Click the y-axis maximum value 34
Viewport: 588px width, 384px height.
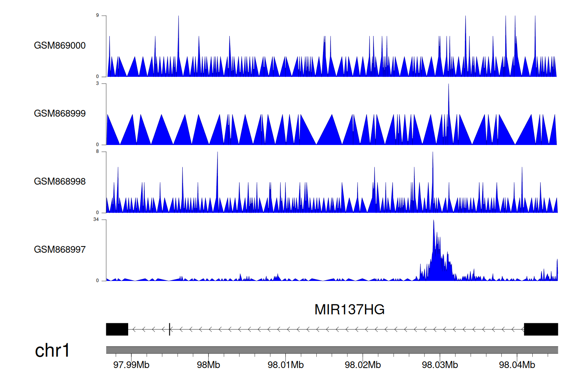click(x=96, y=219)
